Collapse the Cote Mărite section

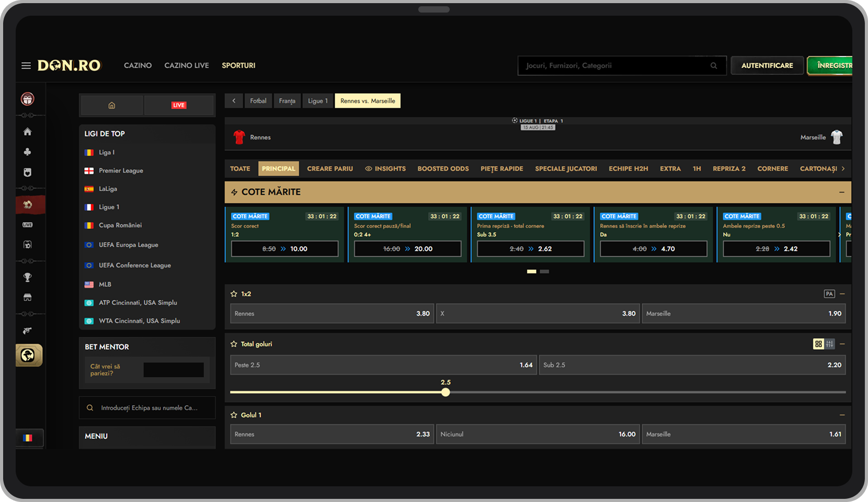[x=842, y=192]
